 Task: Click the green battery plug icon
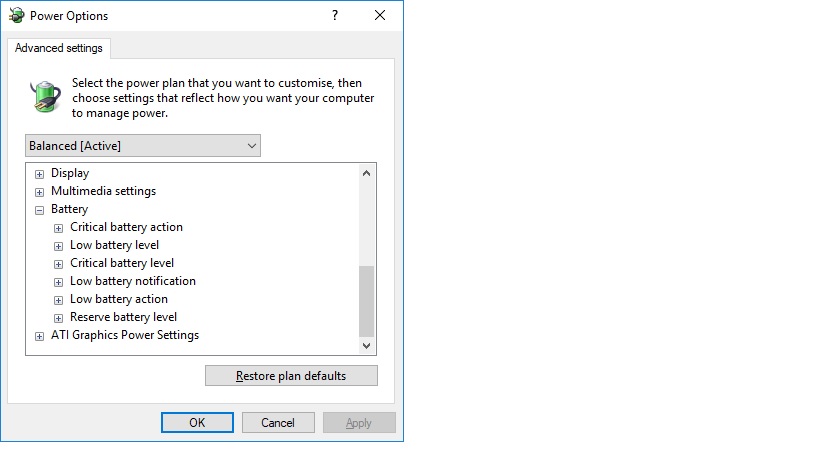pyautogui.click(x=45, y=97)
